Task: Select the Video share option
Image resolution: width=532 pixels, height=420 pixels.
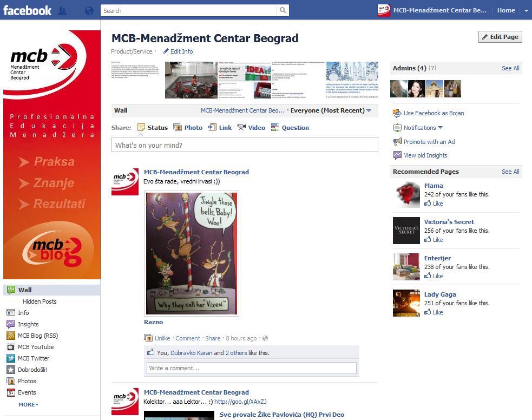Action: click(x=252, y=128)
